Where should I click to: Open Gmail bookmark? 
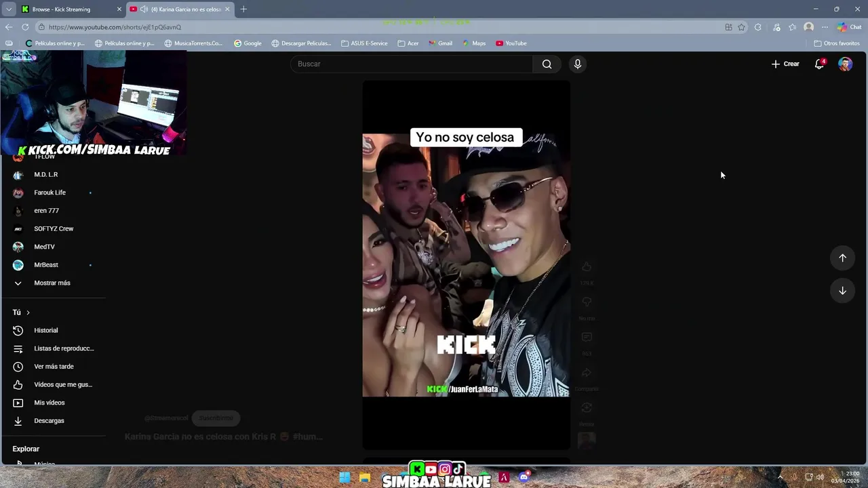coord(440,43)
